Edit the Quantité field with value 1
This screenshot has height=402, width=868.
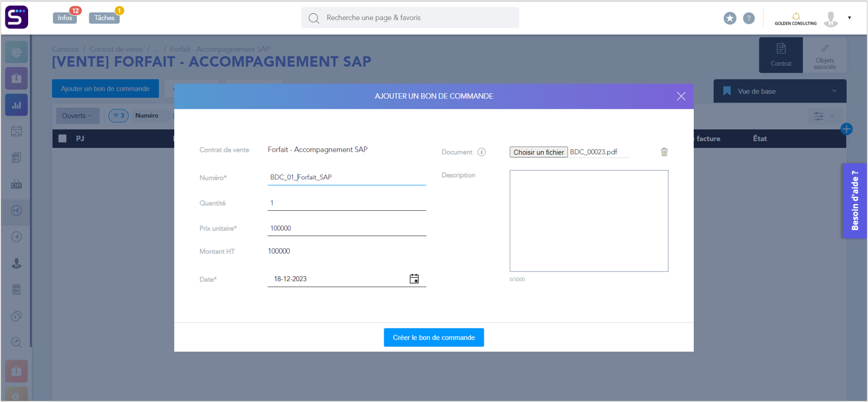pos(347,203)
